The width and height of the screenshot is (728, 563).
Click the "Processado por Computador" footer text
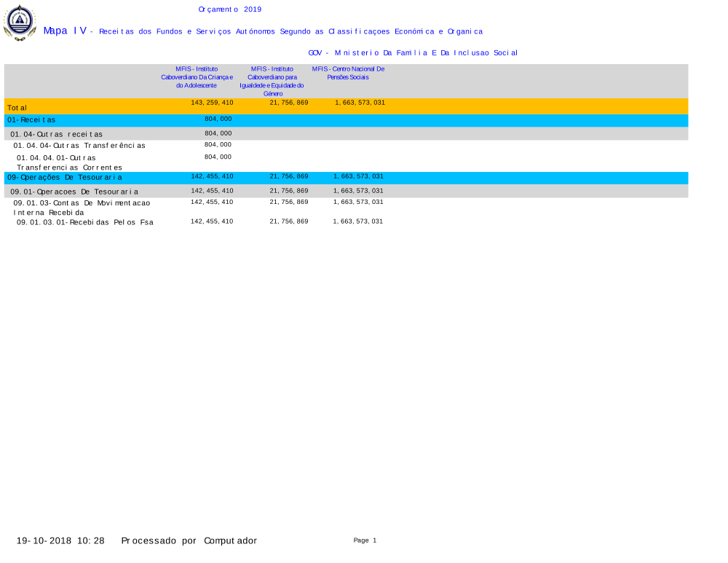189,540
